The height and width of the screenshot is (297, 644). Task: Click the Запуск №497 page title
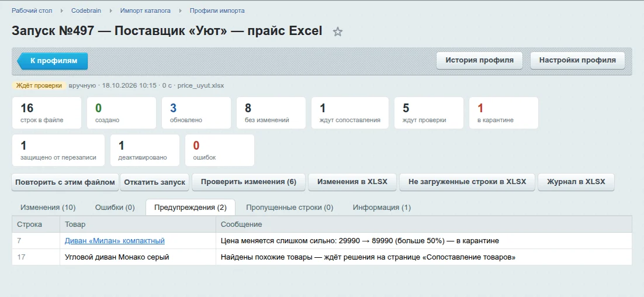167,31
